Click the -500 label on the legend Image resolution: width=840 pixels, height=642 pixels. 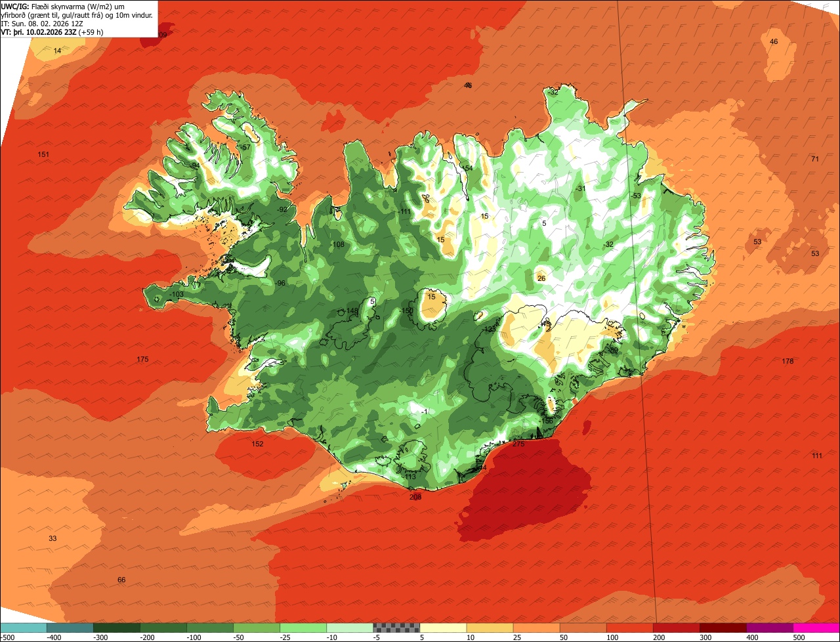pyautogui.click(x=8, y=637)
